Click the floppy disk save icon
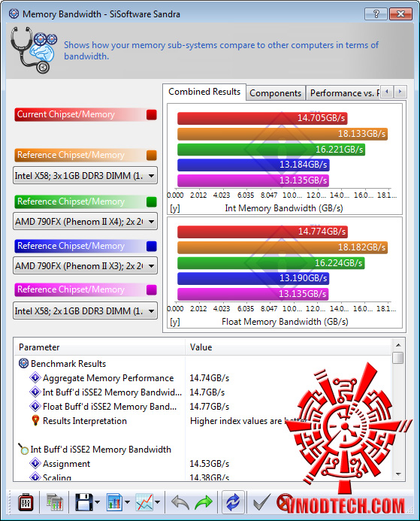The width and height of the screenshot is (420, 521). pyautogui.click(x=83, y=502)
